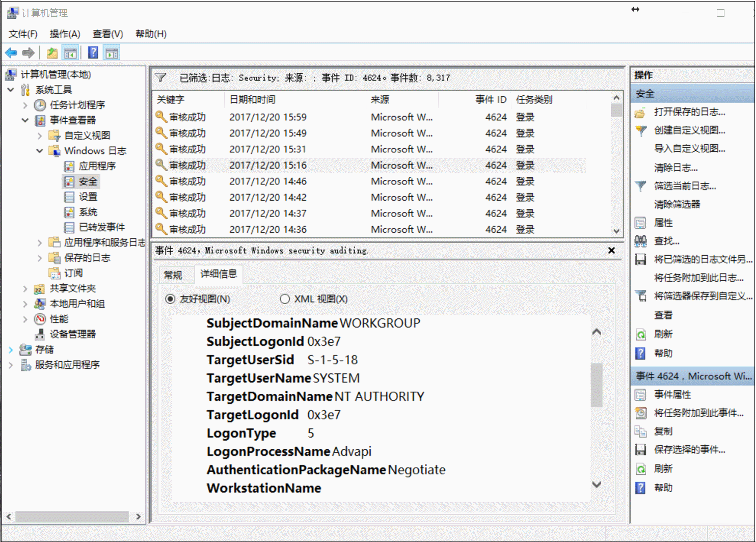Expand the 保存的日志 tree node
This screenshot has height=542, width=756.
(40, 258)
